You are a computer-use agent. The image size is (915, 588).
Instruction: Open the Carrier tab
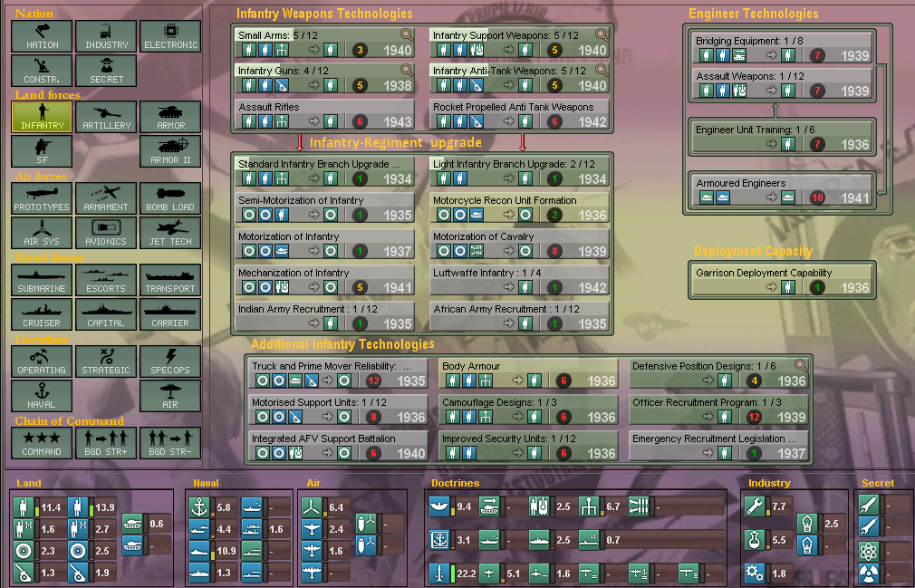170,314
